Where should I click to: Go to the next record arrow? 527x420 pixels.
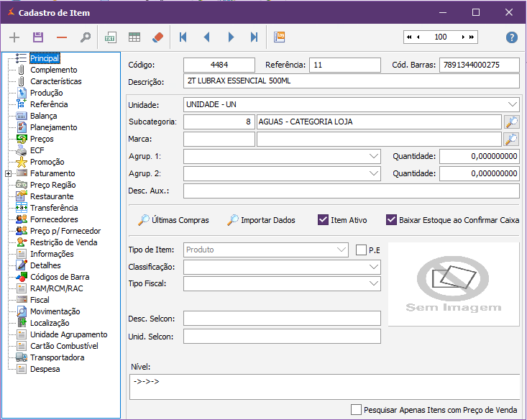pos(231,37)
